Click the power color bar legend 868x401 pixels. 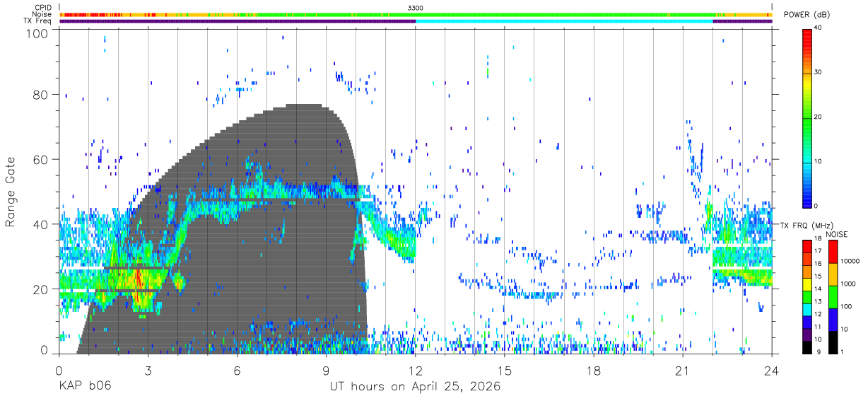coord(807,117)
